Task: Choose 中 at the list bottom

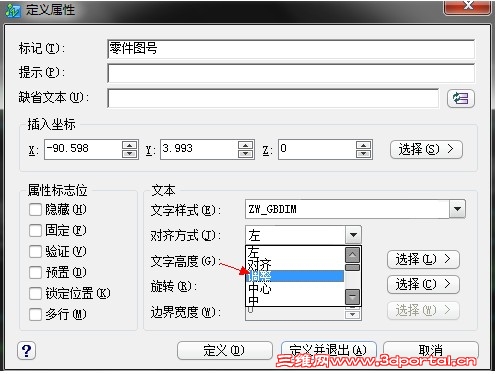Action: tap(295, 300)
